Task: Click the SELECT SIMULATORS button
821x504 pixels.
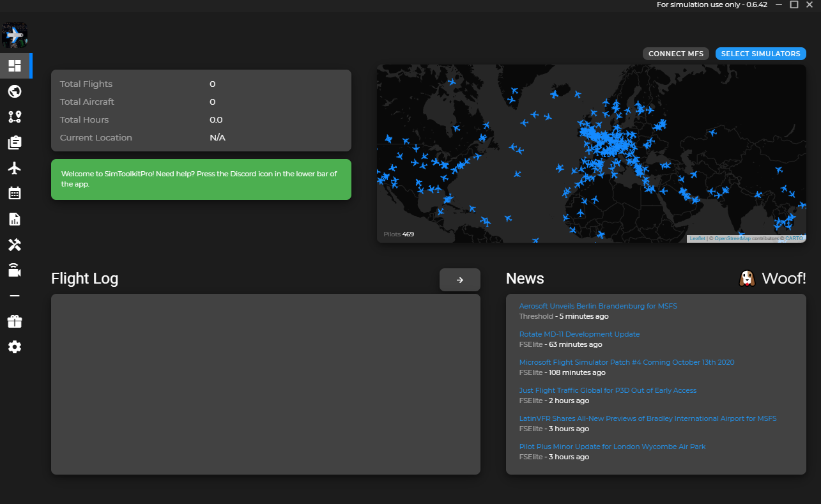Action: click(x=760, y=54)
